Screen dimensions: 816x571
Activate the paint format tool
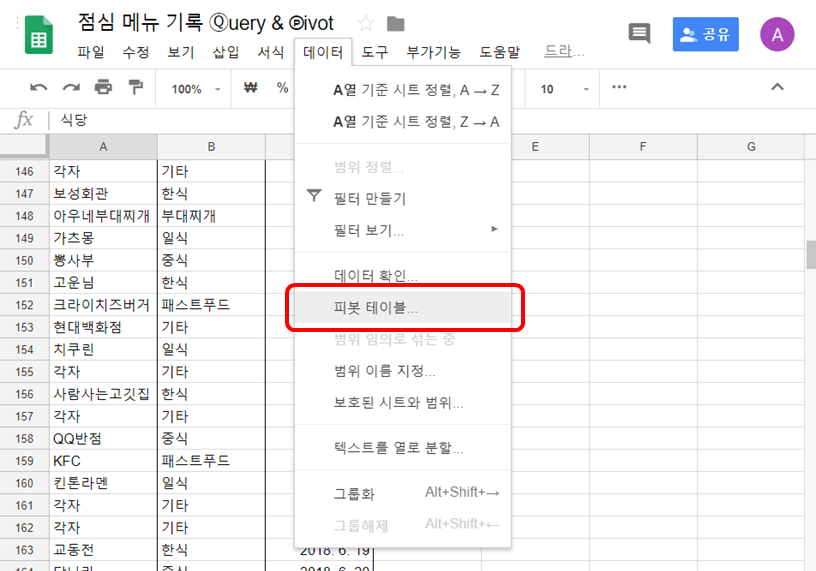(135, 87)
